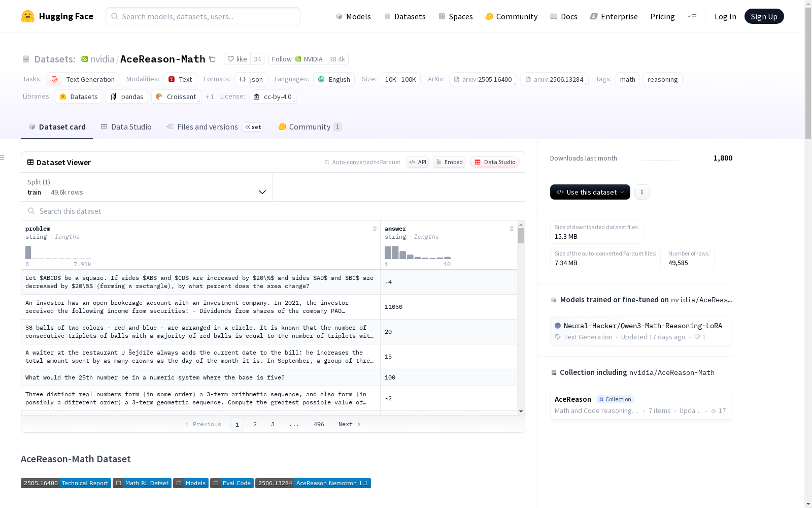Viewport: 812px width, 508px height.
Task: Open Data Studio from viewer header
Action: pyautogui.click(x=494, y=162)
